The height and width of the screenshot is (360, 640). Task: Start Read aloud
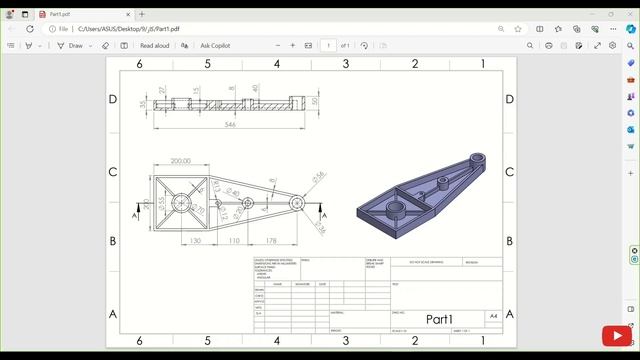(155, 46)
